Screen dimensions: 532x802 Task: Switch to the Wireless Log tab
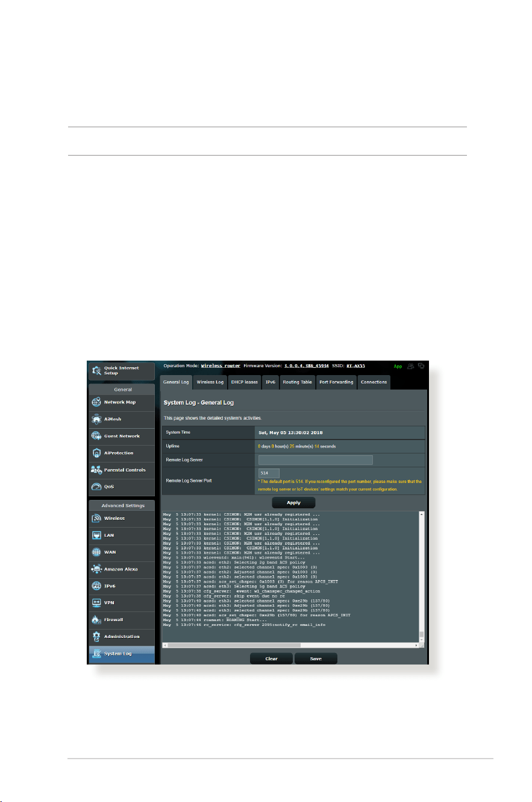coord(210,382)
